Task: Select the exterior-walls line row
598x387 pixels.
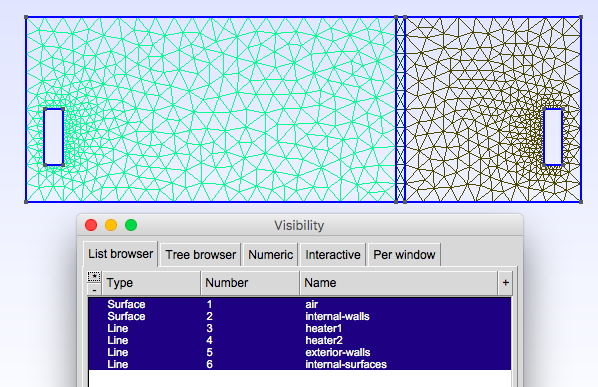Action: [299, 352]
